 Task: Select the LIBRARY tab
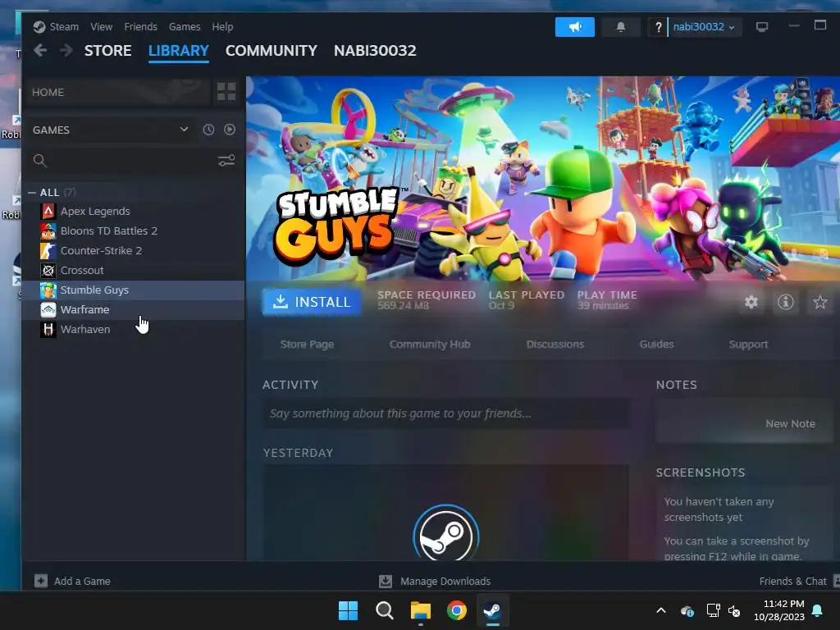tap(178, 50)
